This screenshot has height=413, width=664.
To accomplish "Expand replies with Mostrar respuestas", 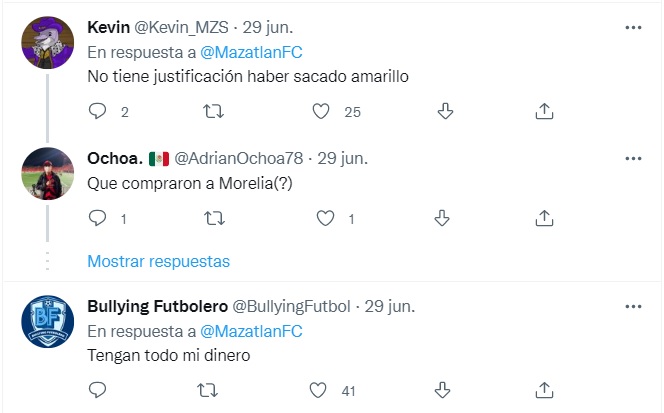I will click(158, 261).
